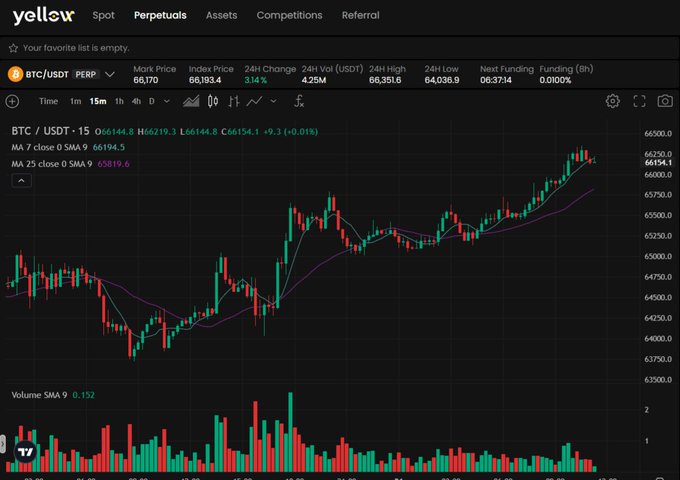Click the 64000.0 price axis label
This screenshot has height=480, width=680.
(x=658, y=338)
